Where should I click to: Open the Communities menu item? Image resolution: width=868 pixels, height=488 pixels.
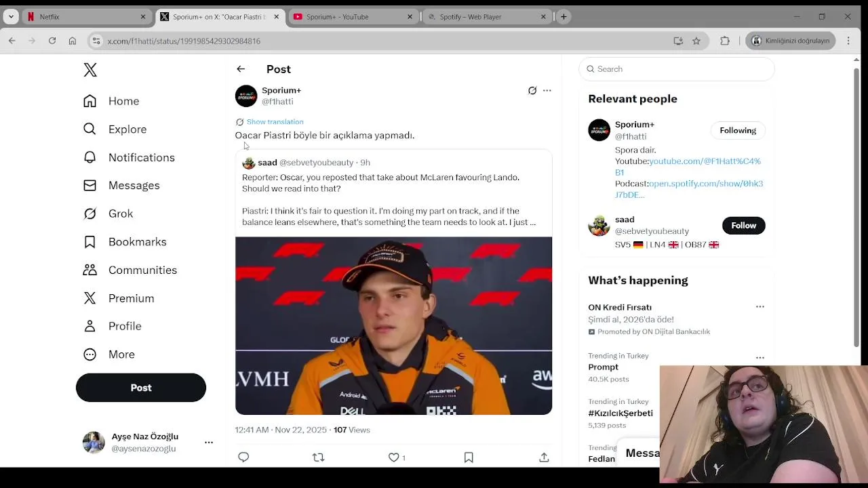(x=142, y=270)
